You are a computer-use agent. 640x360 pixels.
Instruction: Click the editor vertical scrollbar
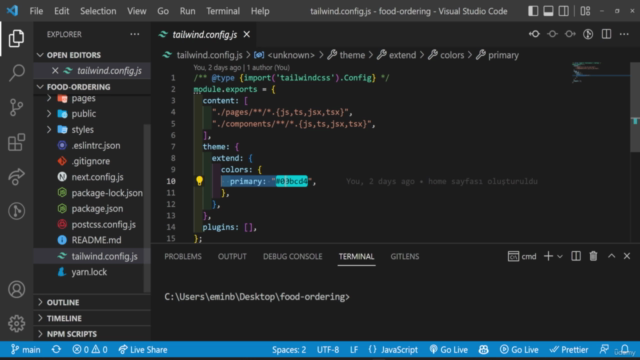click(635, 107)
